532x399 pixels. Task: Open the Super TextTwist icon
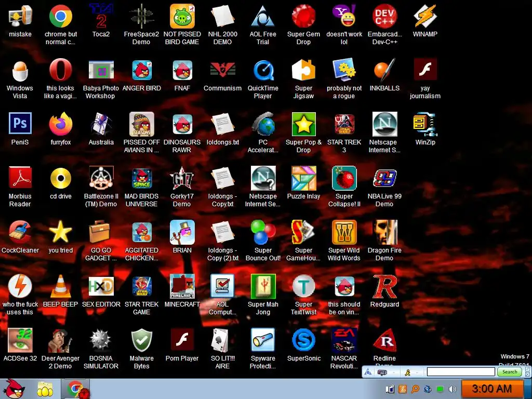303,286
